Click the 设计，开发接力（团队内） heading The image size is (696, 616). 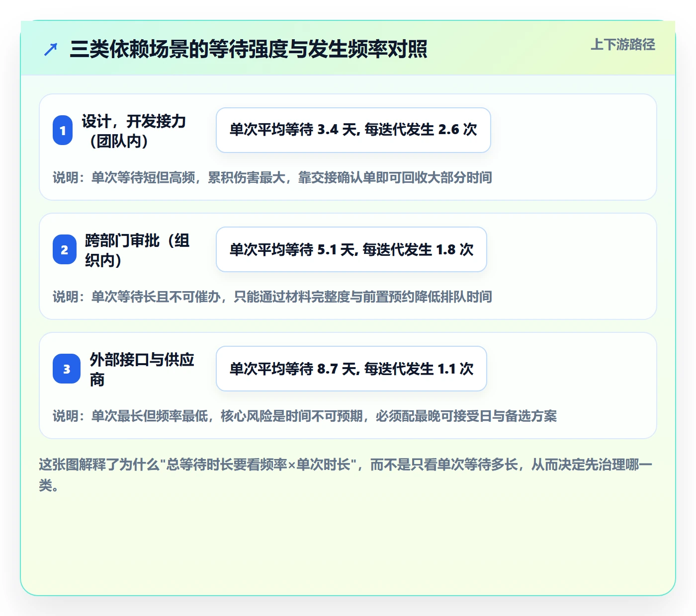click(x=134, y=131)
